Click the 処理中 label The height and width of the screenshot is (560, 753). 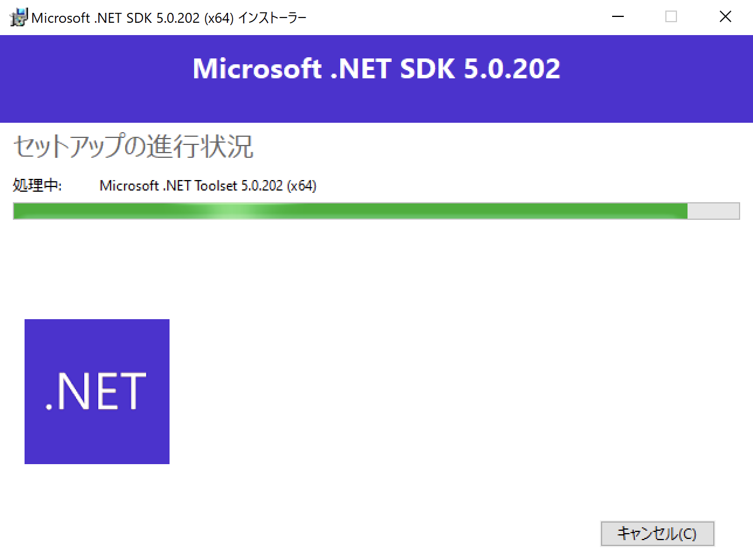point(37,186)
